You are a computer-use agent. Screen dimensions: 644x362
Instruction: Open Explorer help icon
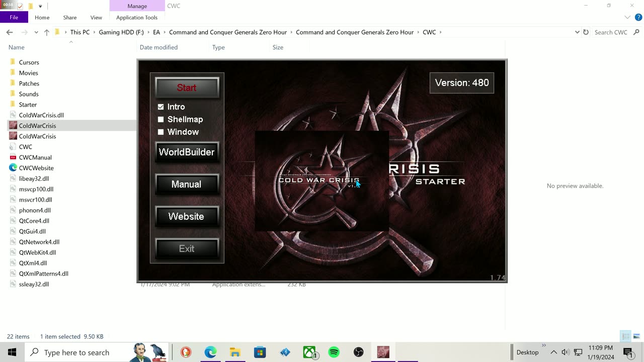(x=638, y=18)
